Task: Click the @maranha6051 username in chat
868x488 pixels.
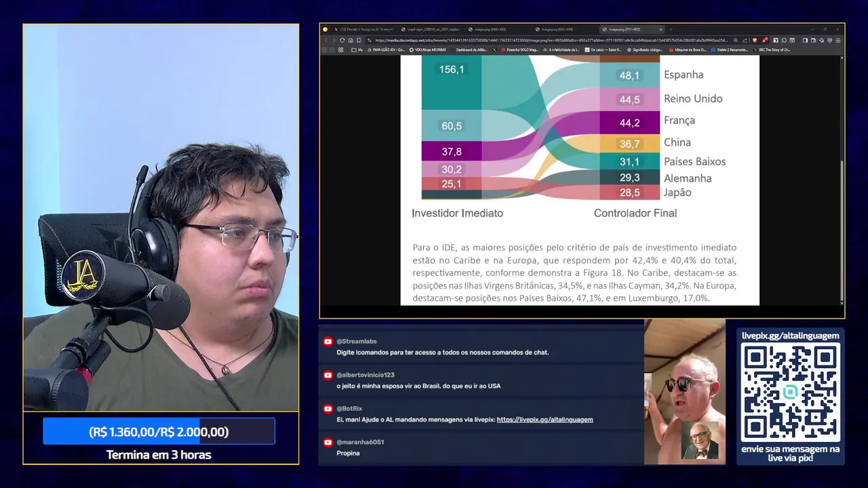Action: pos(360,442)
